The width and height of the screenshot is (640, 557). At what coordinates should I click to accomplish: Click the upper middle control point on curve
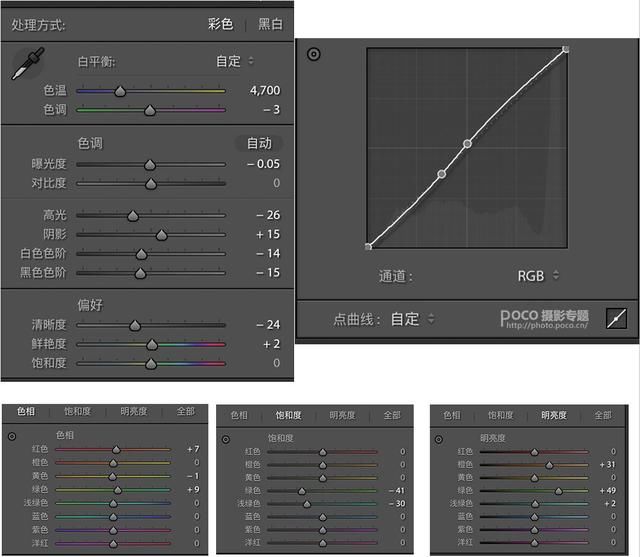point(467,144)
